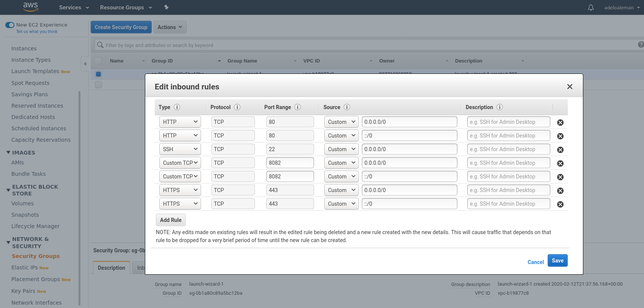Open the AWS home logo
The image size is (644, 308).
(30, 7)
